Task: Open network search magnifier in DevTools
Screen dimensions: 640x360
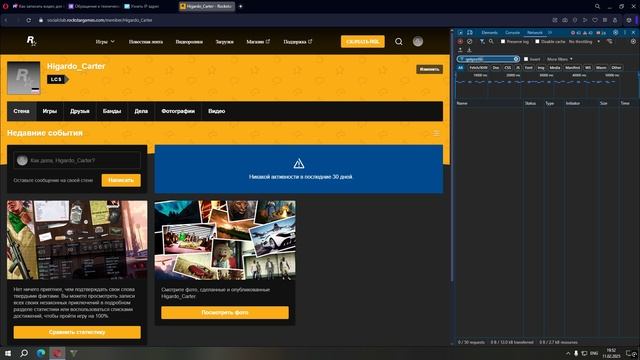Action: [x=491, y=42]
